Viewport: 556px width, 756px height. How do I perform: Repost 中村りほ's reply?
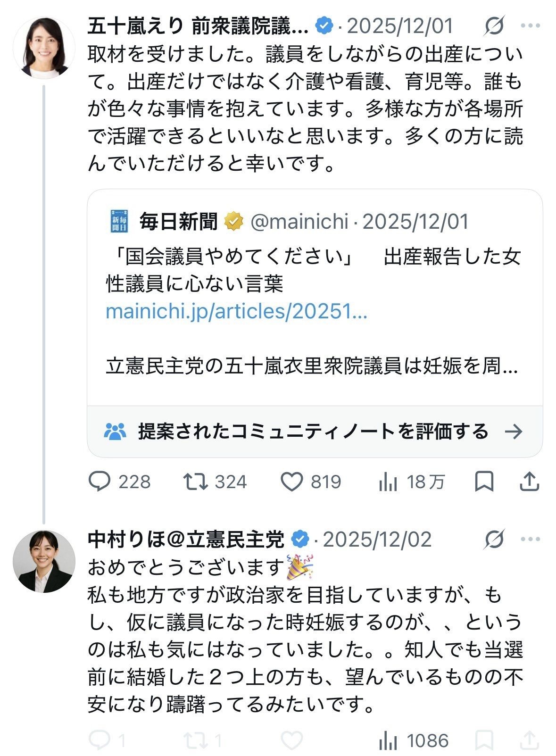(x=203, y=740)
